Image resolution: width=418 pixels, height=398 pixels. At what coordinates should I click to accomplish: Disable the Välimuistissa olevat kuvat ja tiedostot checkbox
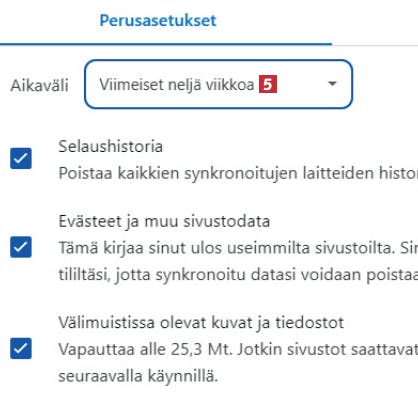(x=21, y=348)
